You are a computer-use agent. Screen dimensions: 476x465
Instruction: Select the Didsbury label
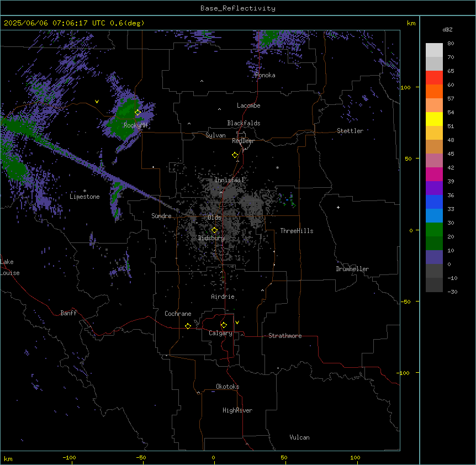click(211, 238)
